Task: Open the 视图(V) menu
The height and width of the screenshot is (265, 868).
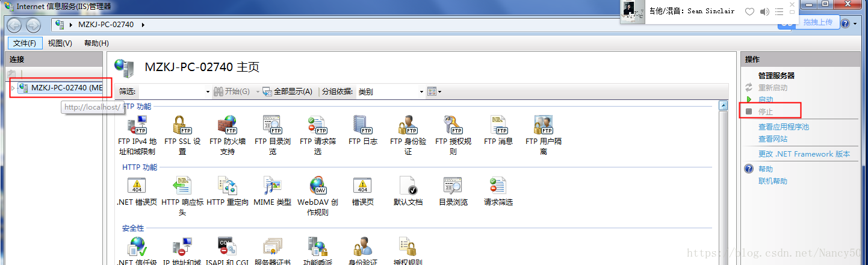Action: pos(60,43)
